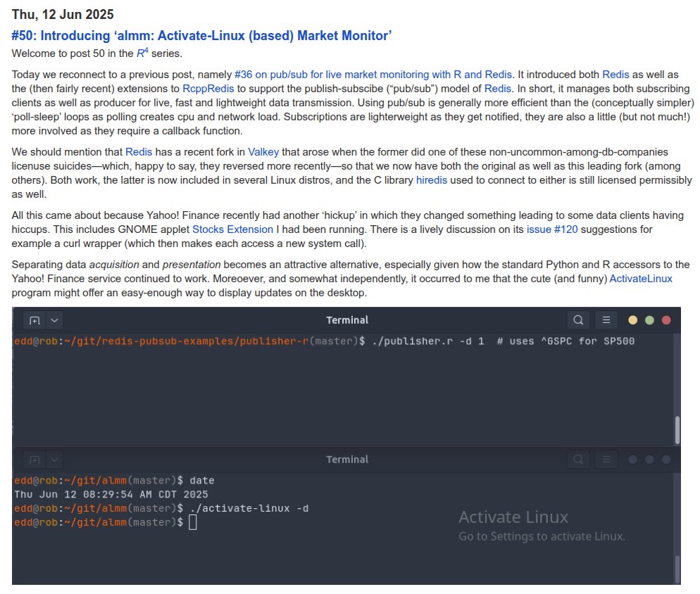
Task: Open the hamburger menu in top Terminal
Action: (x=606, y=320)
